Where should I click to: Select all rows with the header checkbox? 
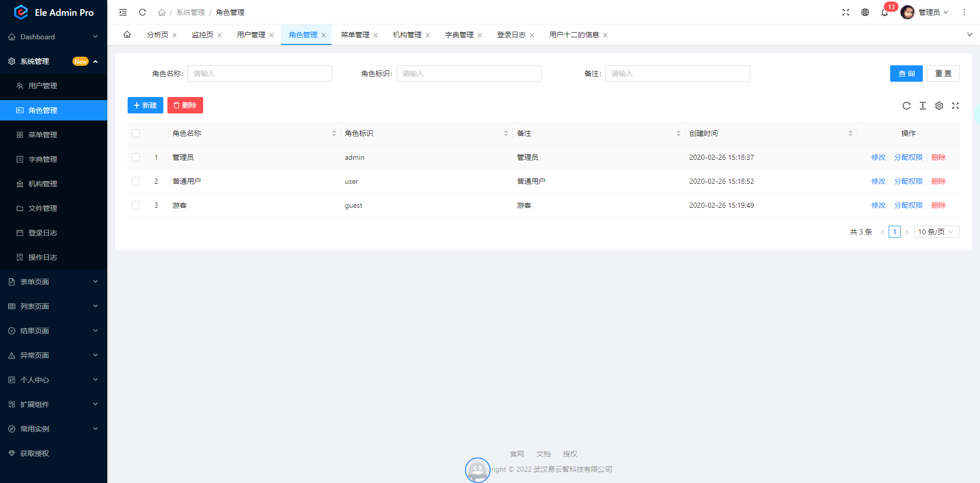coord(136,133)
